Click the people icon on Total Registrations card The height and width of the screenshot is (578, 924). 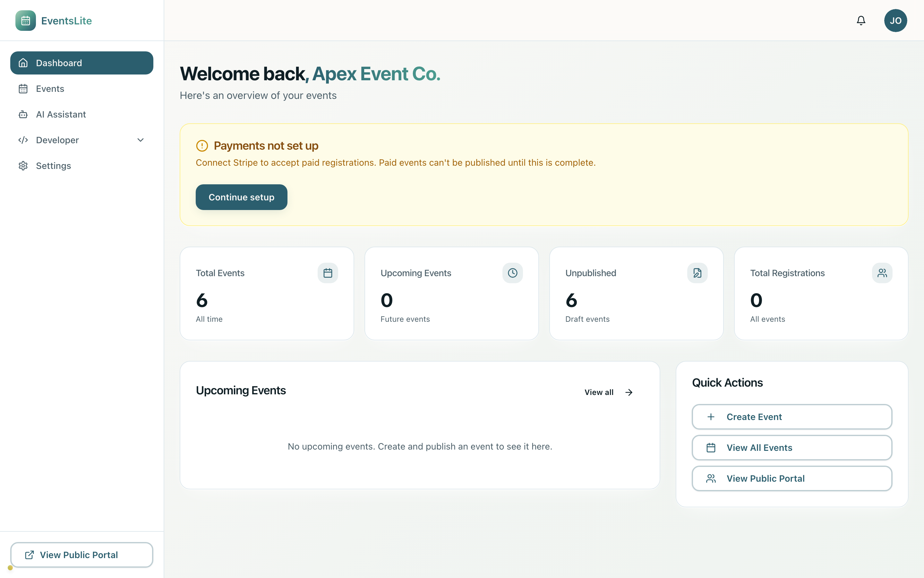(882, 273)
